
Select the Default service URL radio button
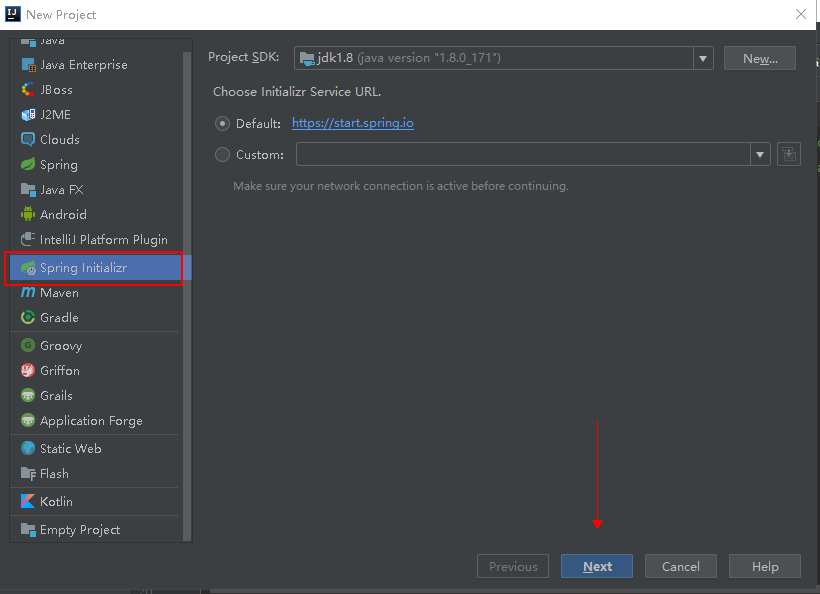pyautogui.click(x=222, y=124)
